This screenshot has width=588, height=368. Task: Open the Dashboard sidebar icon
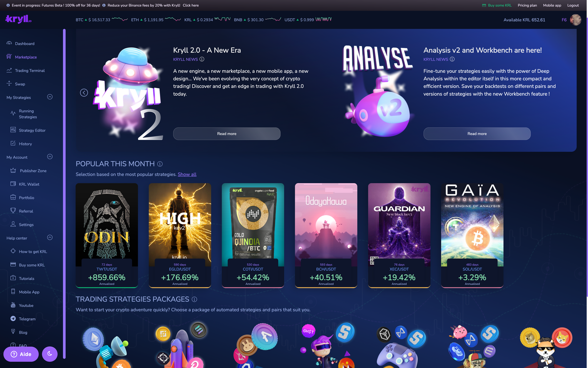9,43
